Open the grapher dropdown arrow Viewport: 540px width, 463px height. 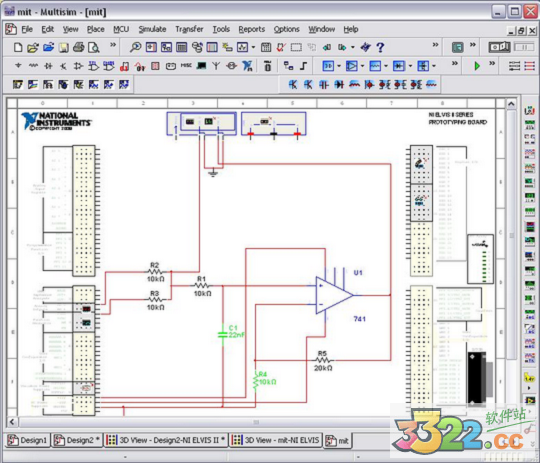[x=253, y=47]
